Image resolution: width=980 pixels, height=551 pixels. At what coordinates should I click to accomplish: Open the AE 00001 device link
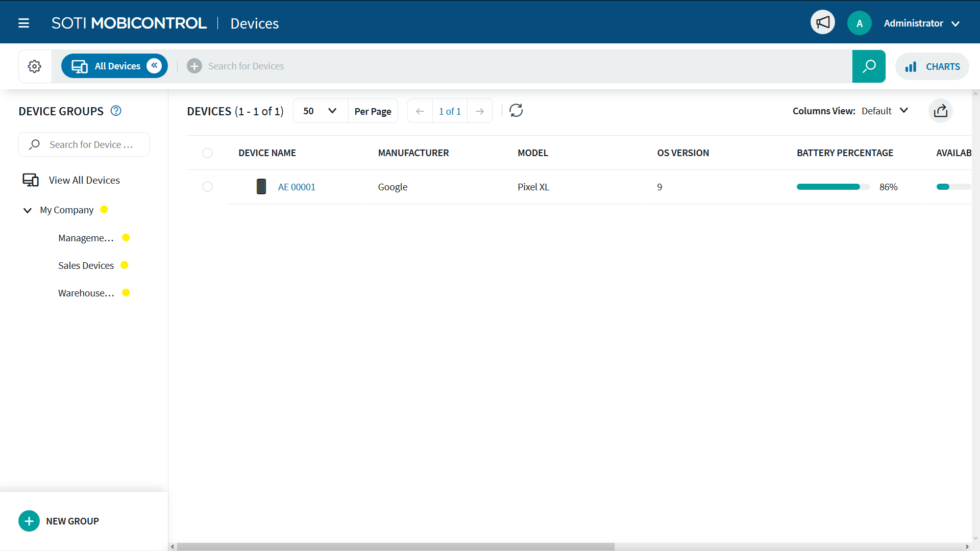297,187
